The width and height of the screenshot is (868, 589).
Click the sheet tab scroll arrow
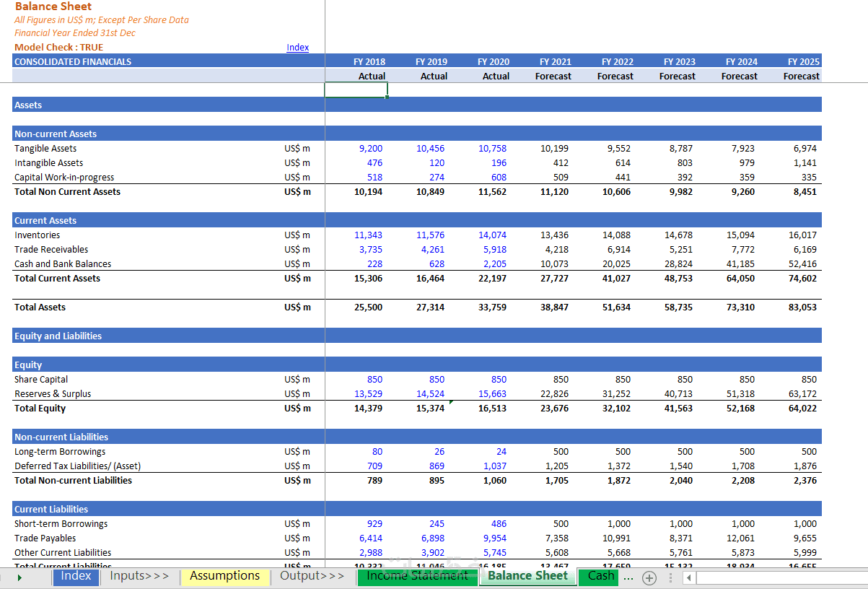point(19,577)
